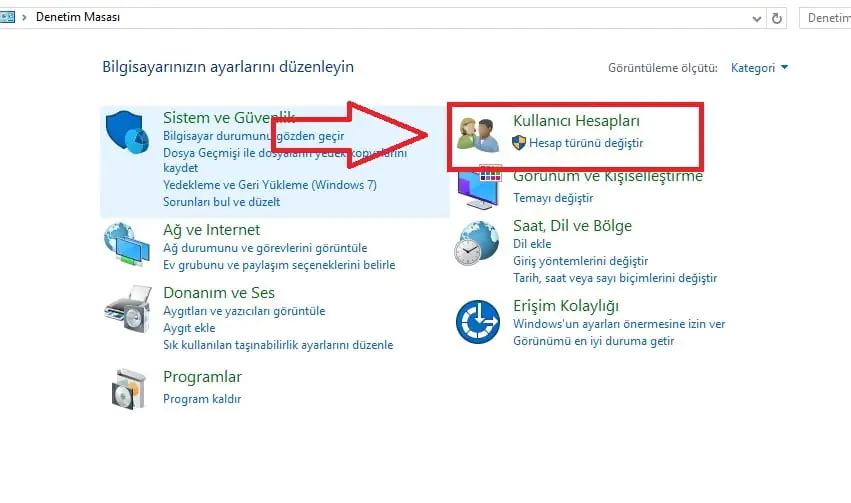Screen dimensions: 851x503
Task: Open Kullanıcı Hesapları category heading
Action: coord(576,121)
